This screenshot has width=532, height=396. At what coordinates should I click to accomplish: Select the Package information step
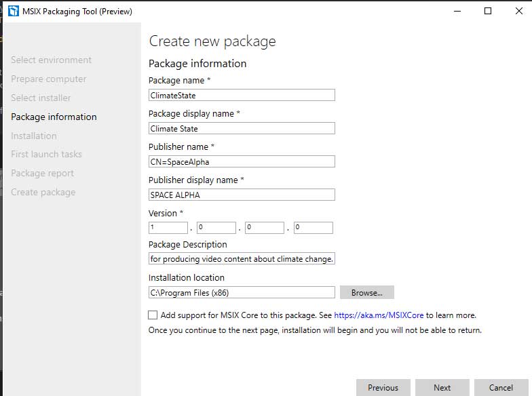pyautogui.click(x=54, y=117)
